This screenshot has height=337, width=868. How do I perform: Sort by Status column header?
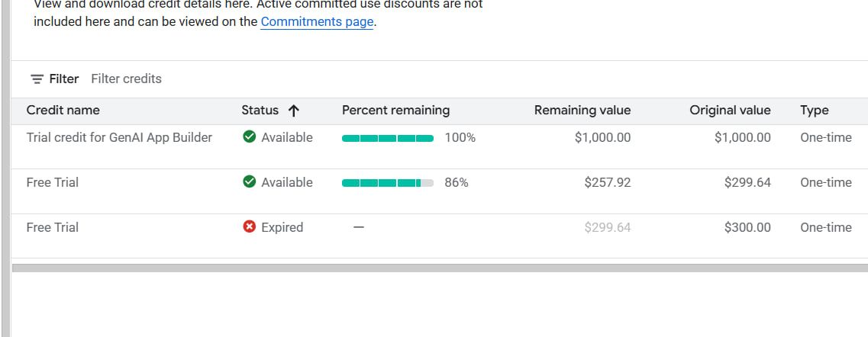[x=260, y=111]
